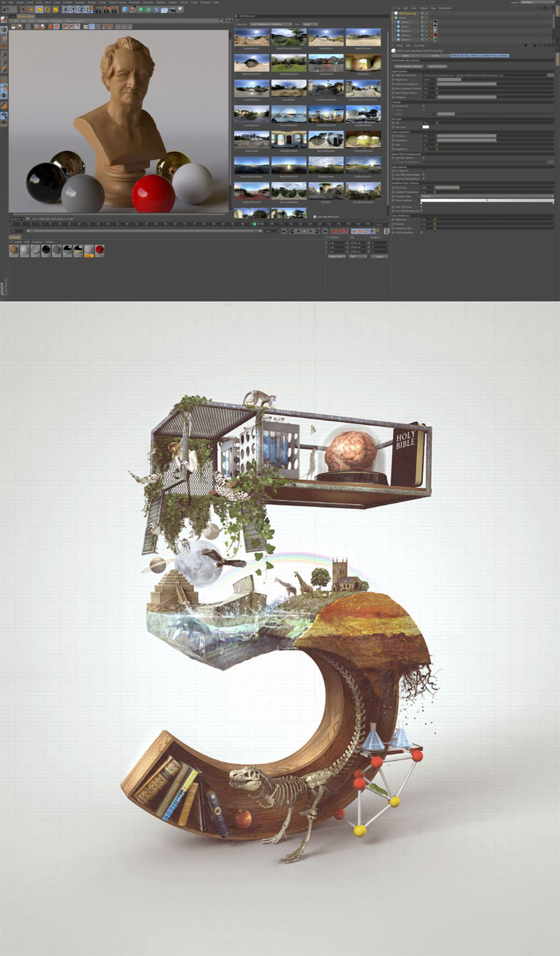Click the Camera object icon in toolbar

[x=172, y=9]
